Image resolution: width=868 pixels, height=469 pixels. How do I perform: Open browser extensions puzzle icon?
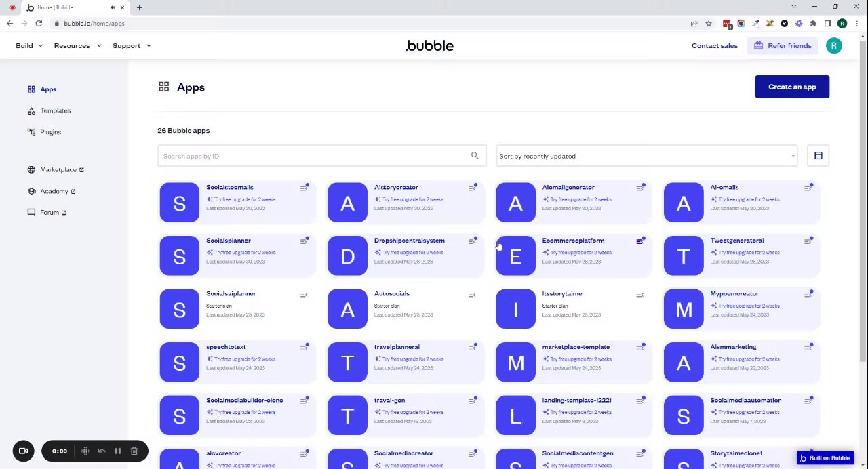coord(813,24)
